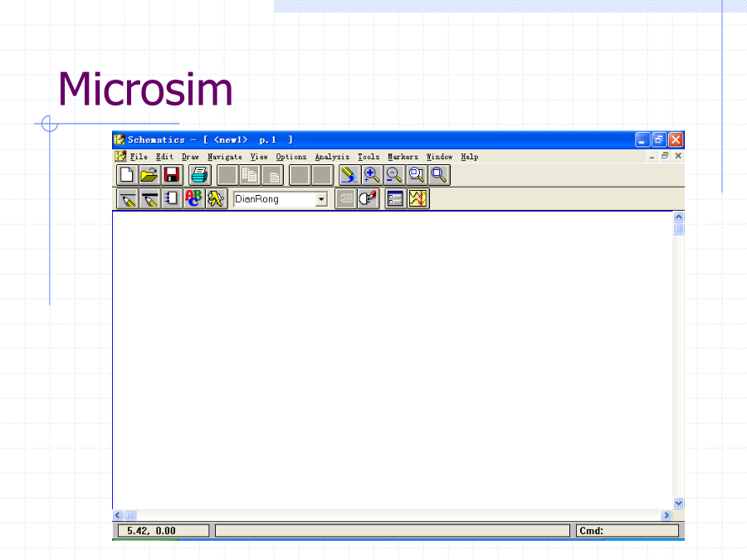Open the Tools menu

(x=369, y=157)
